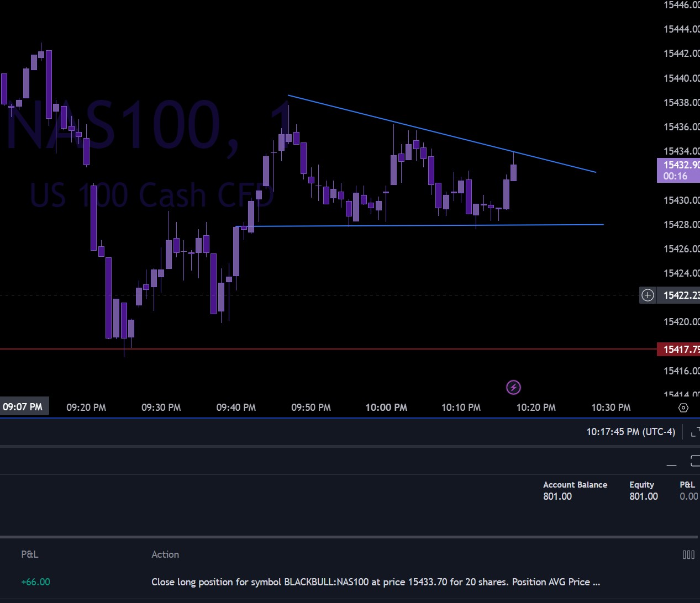Click the 09:07 PM time label on the axis
Image resolution: width=700 pixels, height=603 pixels.
point(23,407)
